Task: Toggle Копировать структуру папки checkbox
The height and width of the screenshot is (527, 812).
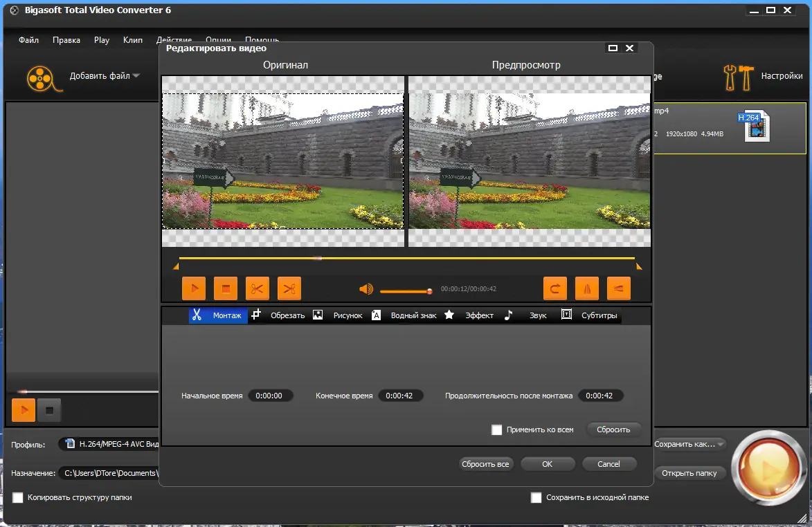Action: (17, 497)
